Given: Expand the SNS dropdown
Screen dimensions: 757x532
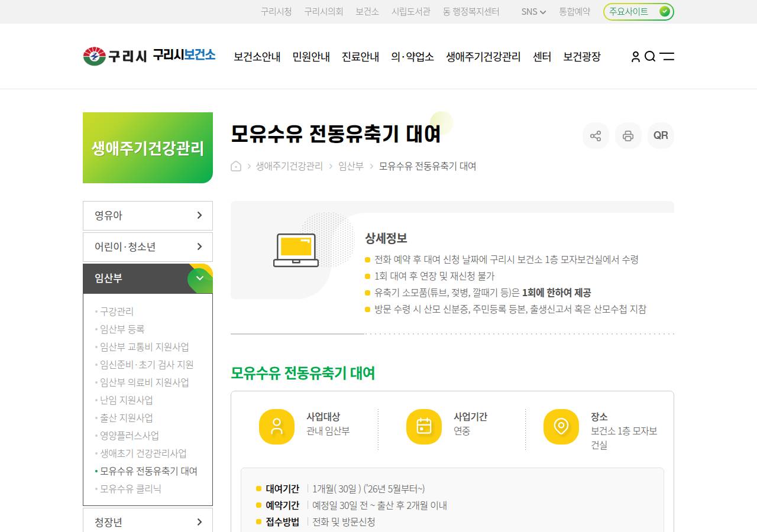Looking at the screenshot, I should tap(533, 12).
